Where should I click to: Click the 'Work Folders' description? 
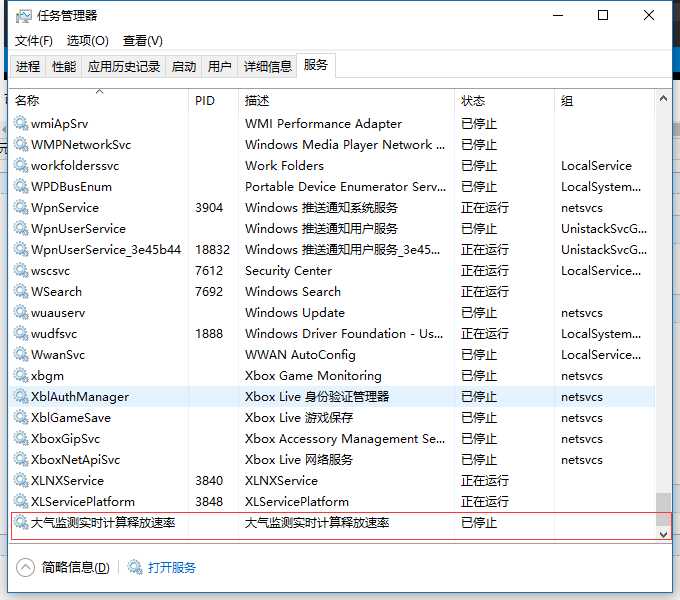(x=284, y=165)
